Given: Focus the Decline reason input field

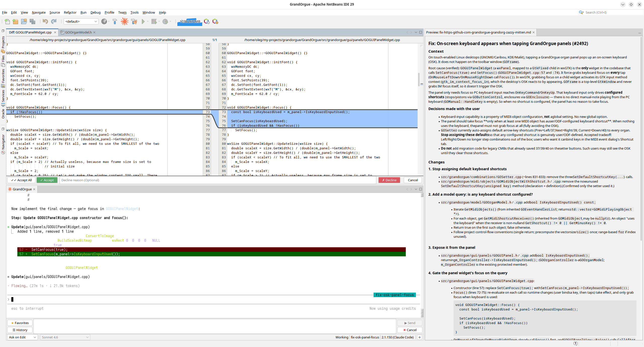Looking at the screenshot, I should pos(218,180).
